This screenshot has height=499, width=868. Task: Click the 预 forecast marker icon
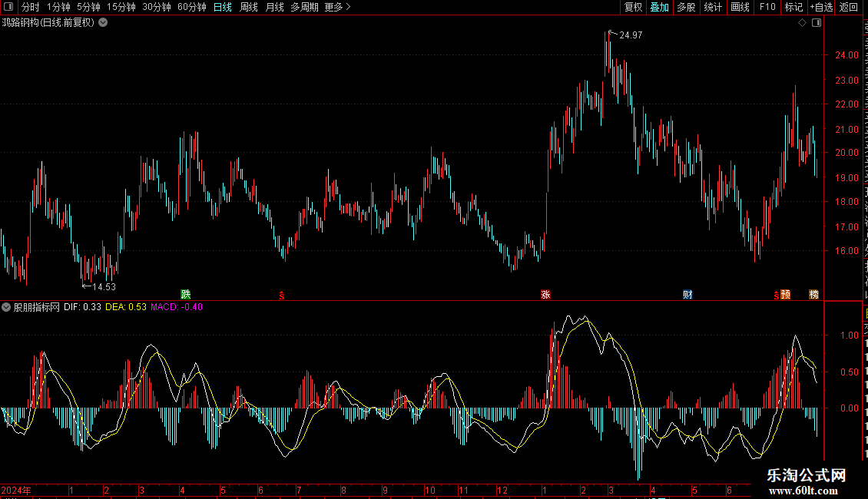[786, 294]
